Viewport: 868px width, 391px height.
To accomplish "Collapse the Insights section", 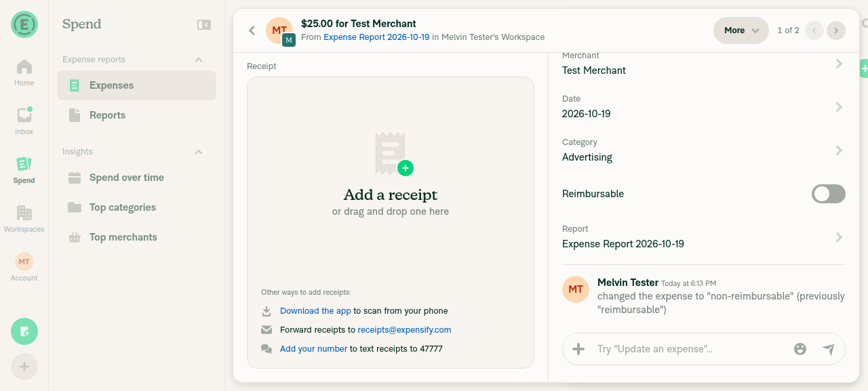I will 199,152.
